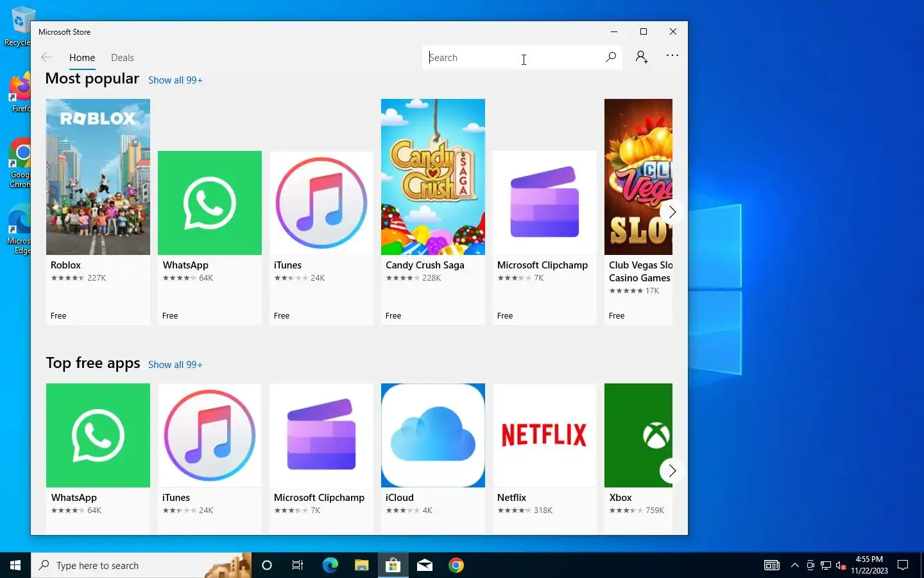Click the muted volume tray icon

[841, 565]
